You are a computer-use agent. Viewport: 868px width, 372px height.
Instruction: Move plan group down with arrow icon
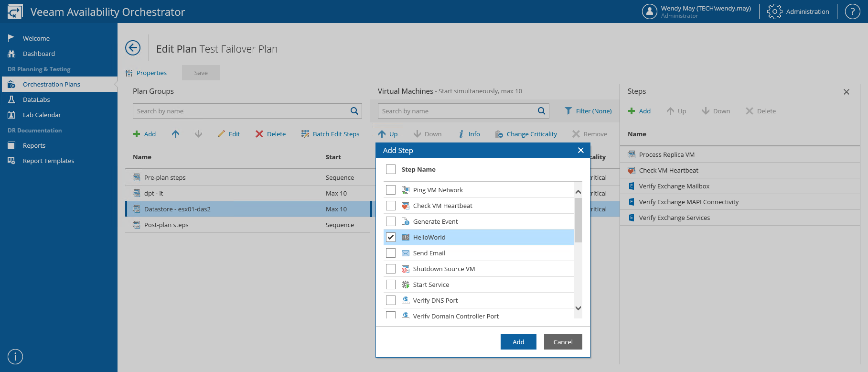pyautogui.click(x=199, y=134)
